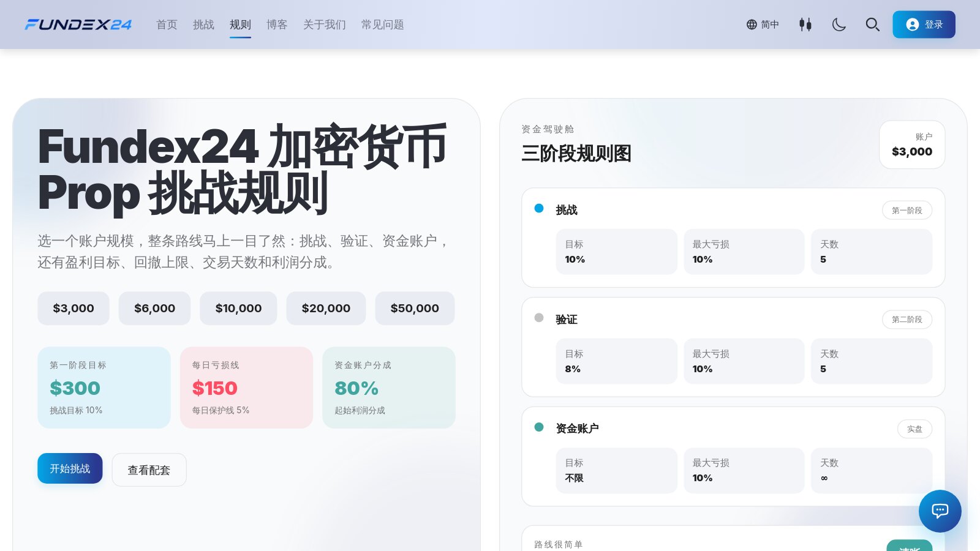Select the $6,000 account size
The height and width of the screenshot is (551, 980).
(x=154, y=308)
